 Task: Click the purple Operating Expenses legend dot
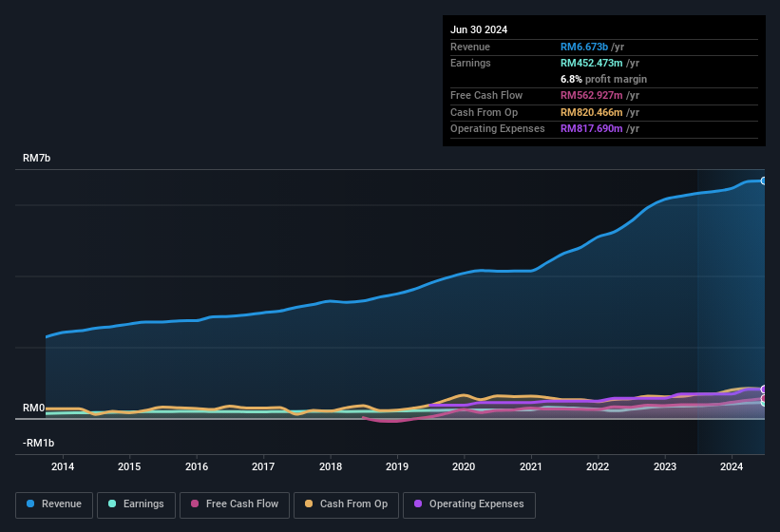tap(418, 503)
